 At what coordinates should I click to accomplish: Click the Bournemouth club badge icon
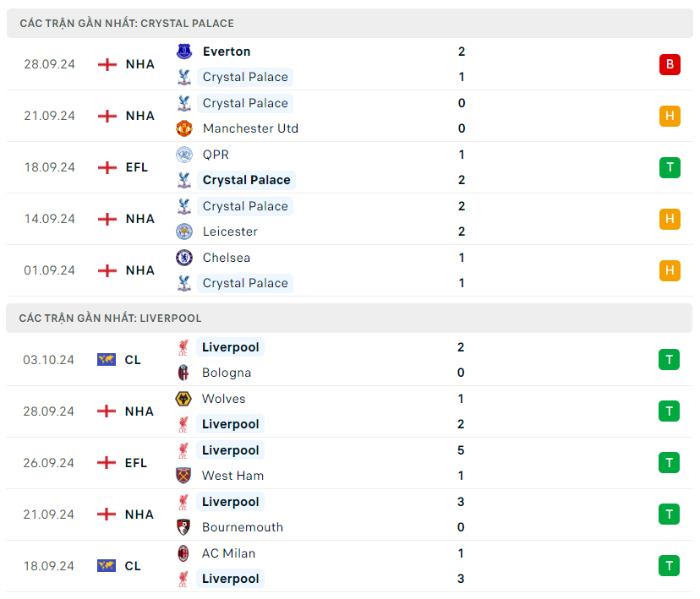(183, 527)
